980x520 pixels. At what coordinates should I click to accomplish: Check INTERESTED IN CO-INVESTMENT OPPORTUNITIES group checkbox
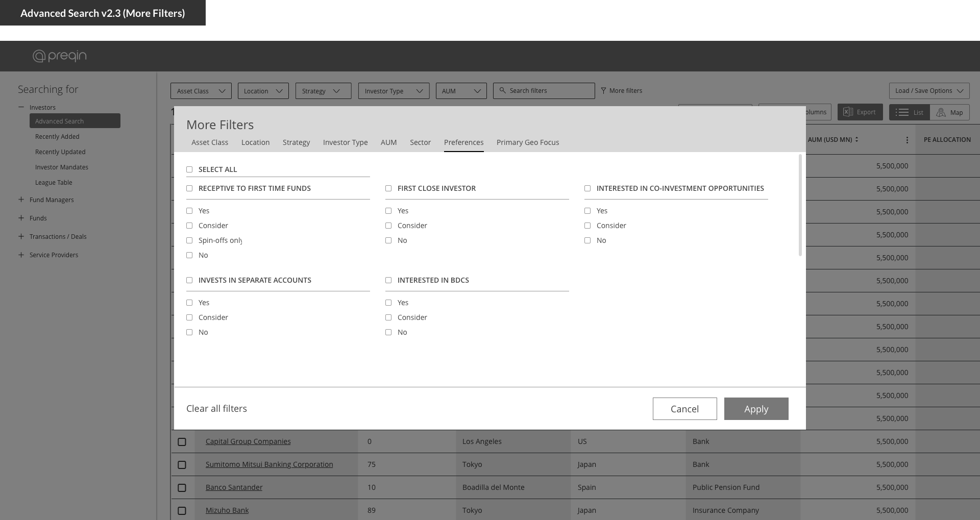(x=587, y=188)
